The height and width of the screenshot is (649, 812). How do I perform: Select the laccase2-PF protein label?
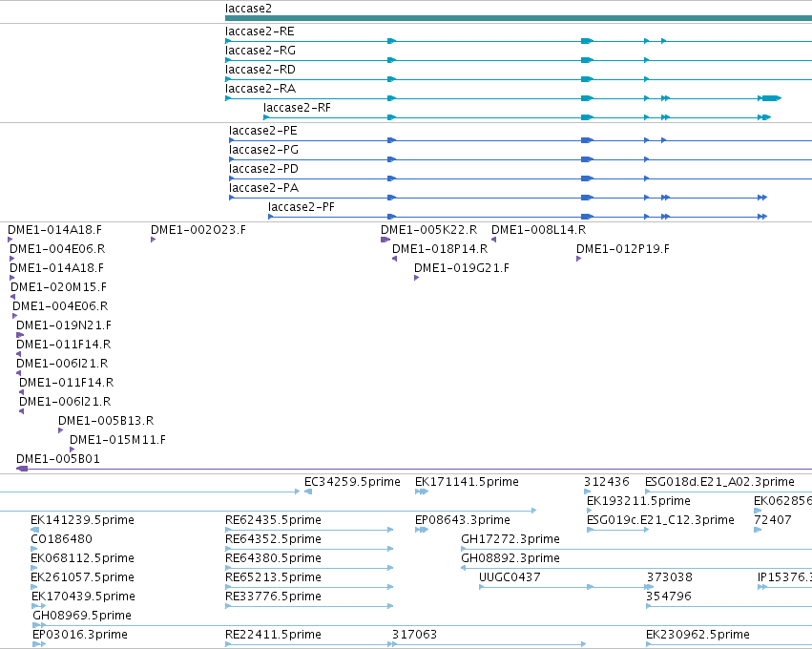[302, 207]
